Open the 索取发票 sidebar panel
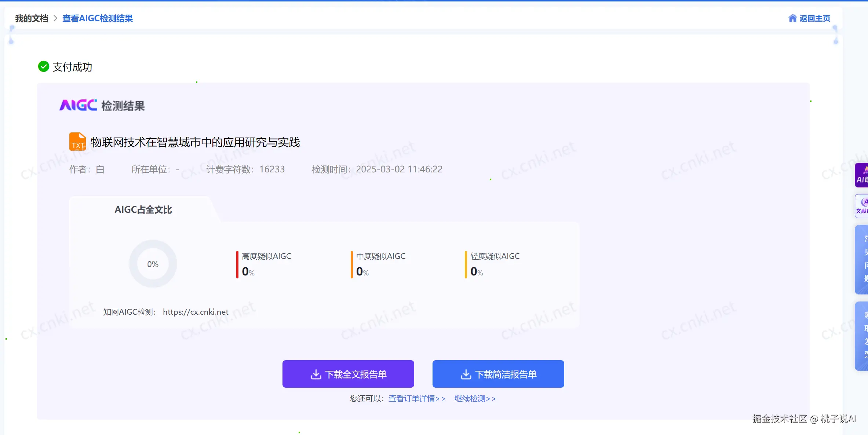 (x=862, y=336)
